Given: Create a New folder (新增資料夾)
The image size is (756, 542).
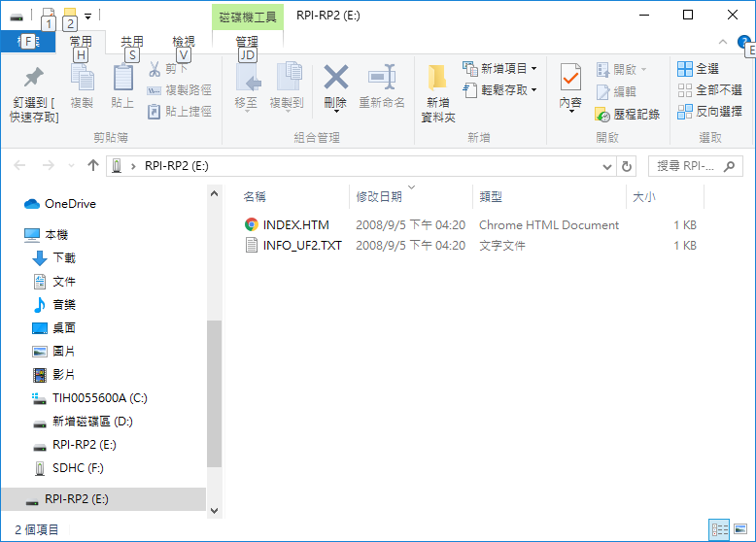Looking at the screenshot, I should coord(438,92).
